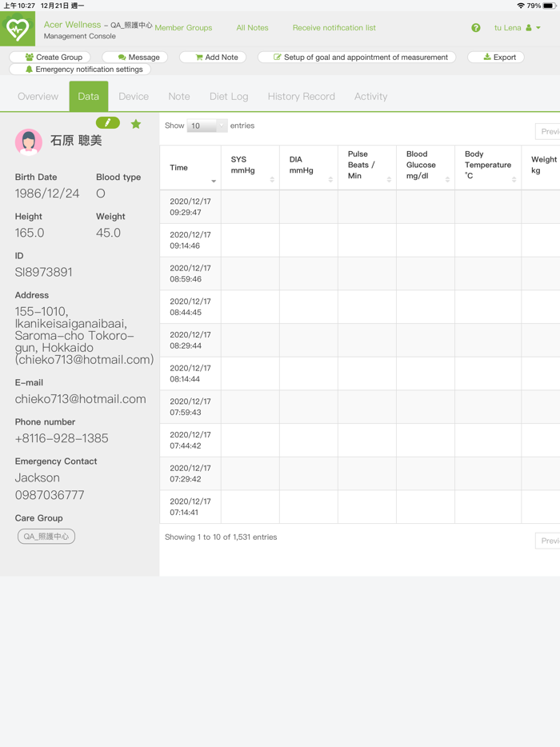The width and height of the screenshot is (560, 747).
Task: Click the Acer Wellness heart logo
Action: click(x=18, y=30)
